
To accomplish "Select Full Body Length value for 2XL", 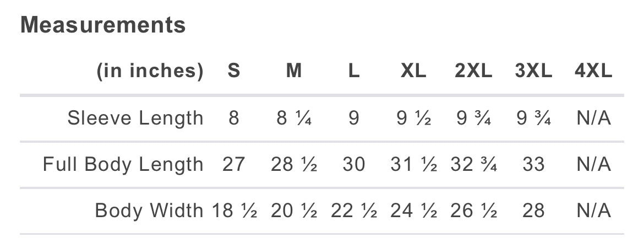I will click(473, 165).
